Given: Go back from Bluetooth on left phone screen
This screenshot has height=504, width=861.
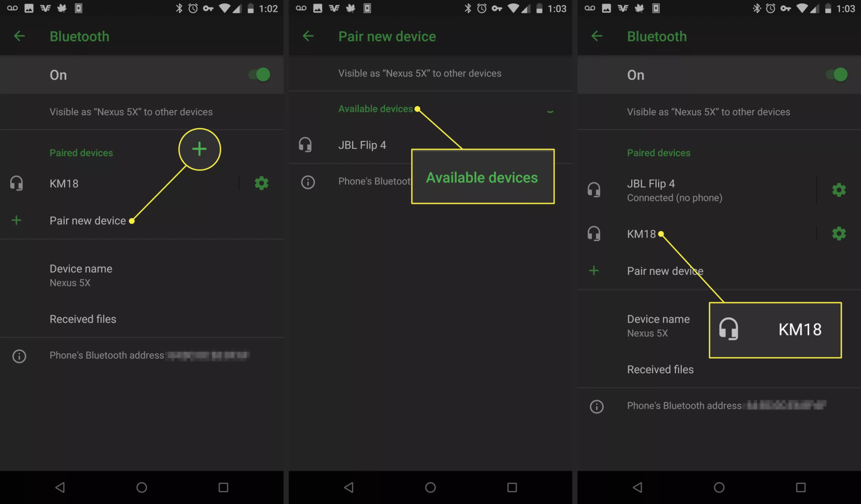Looking at the screenshot, I should click(19, 36).
